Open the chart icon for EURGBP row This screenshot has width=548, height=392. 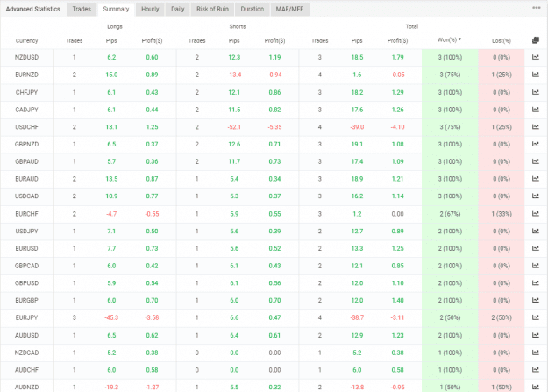pyautogui.click(x=536, y=300)
